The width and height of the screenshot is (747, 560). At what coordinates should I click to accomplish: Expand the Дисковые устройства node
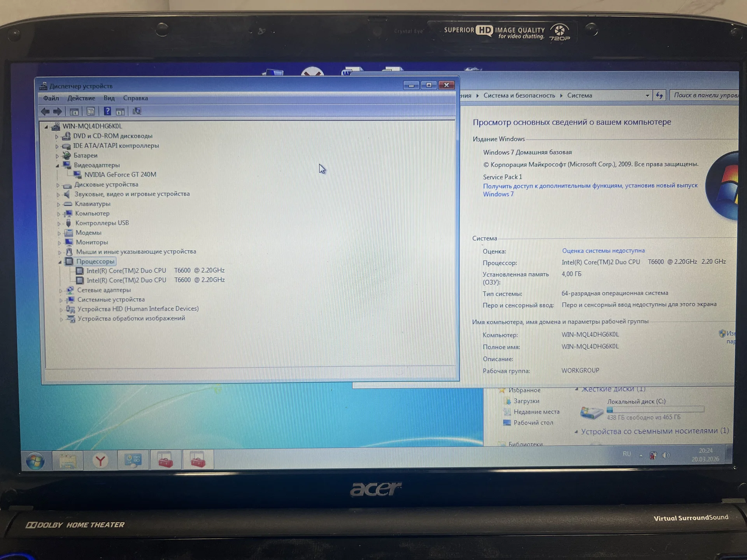coord(58,185)
